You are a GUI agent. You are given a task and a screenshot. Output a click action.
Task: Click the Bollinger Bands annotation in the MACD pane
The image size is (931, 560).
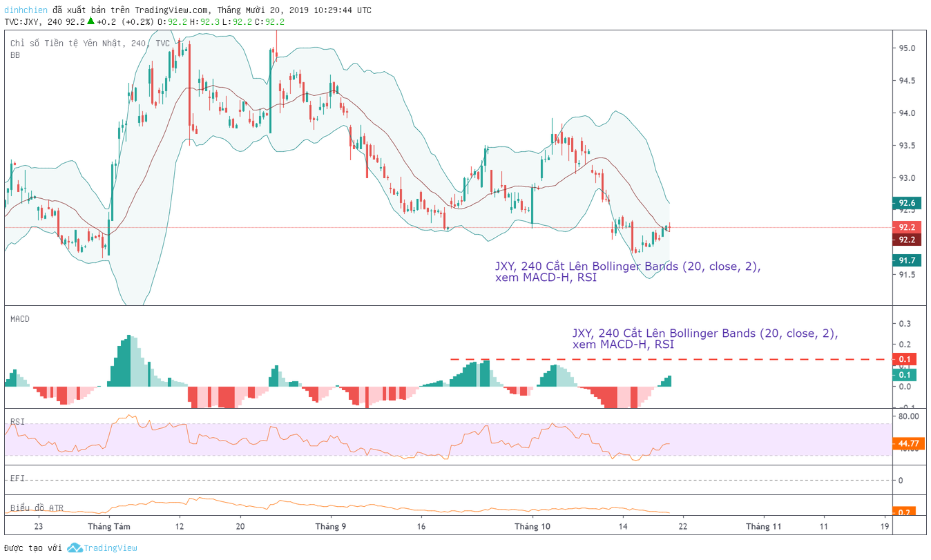click(705, 338)
